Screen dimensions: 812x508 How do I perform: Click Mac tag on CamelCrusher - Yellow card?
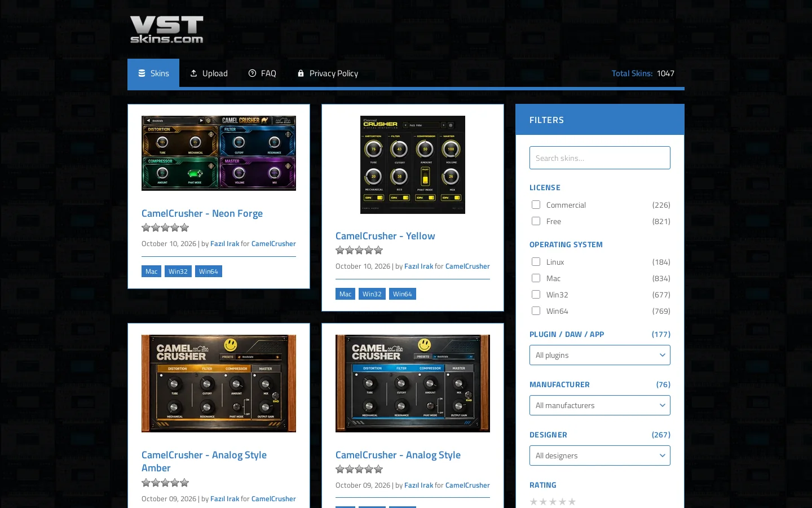click(x=345, y=294)
